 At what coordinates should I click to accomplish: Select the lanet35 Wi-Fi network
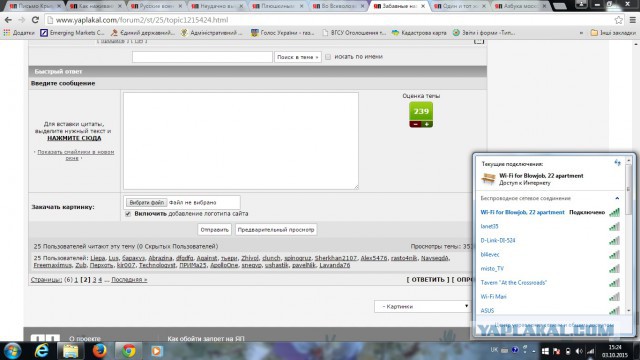pyautogui.click(x=550, y=227)
